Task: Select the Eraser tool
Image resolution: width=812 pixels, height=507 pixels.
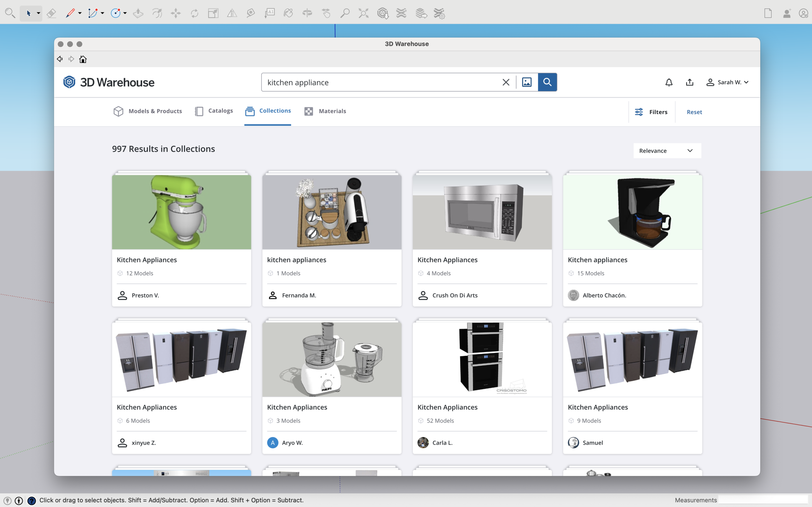Action: point(51,13)
